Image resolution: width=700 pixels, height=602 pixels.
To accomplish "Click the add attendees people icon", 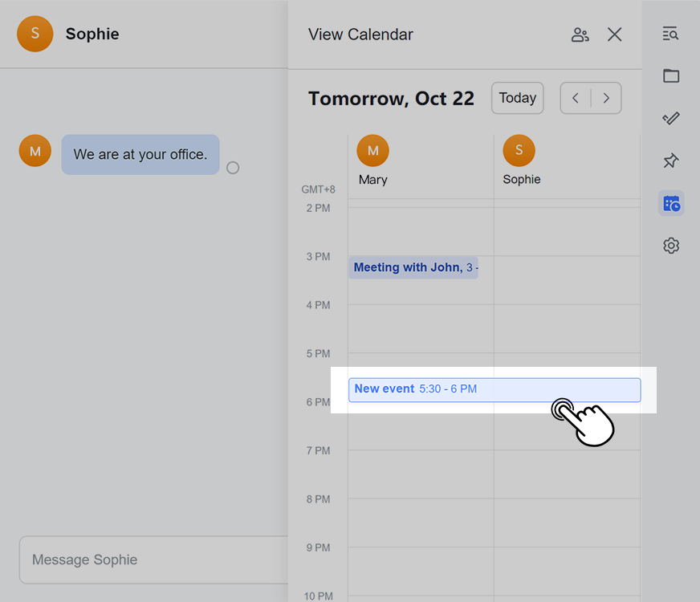I will (x=580, y=35).
